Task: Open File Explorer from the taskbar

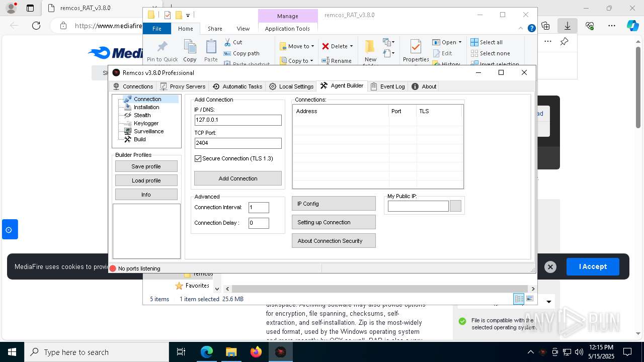Action: click(x=231, y=352)
